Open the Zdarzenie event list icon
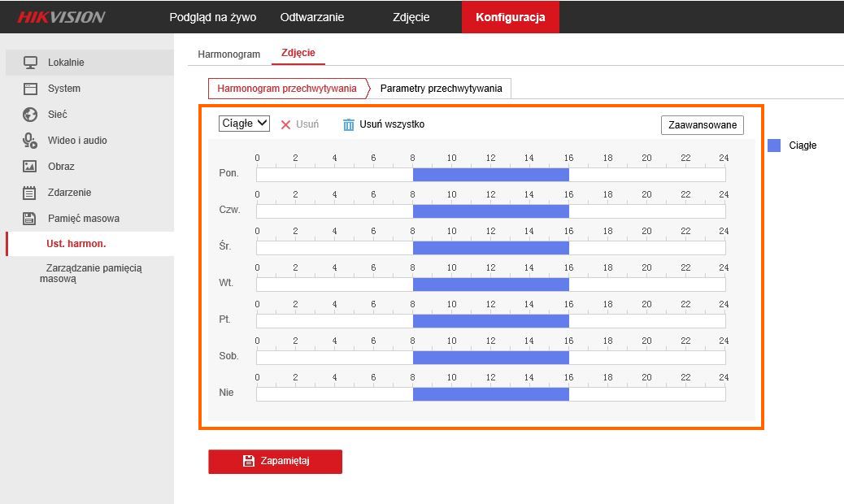The width and height of the screenshot is (844, 504). point(30,193)
